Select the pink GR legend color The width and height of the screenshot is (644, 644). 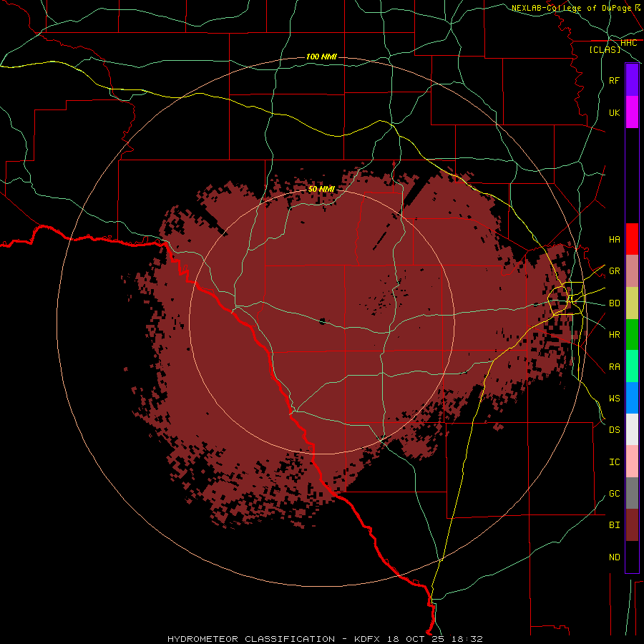pyautogui.click(x=632, y=270)
